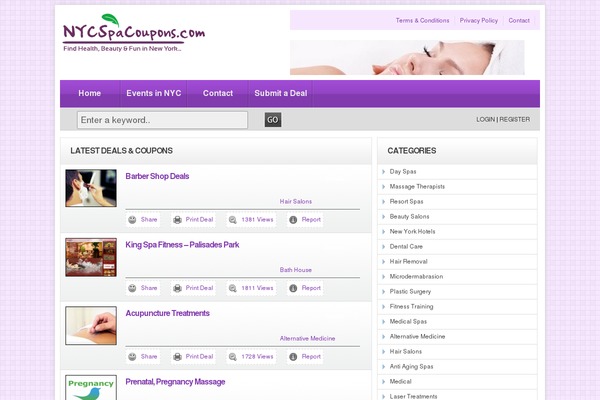The image size is (600, 400).
Task: Click the printer icon under Acupuncture Treatments
Action: tap(177, 357)
